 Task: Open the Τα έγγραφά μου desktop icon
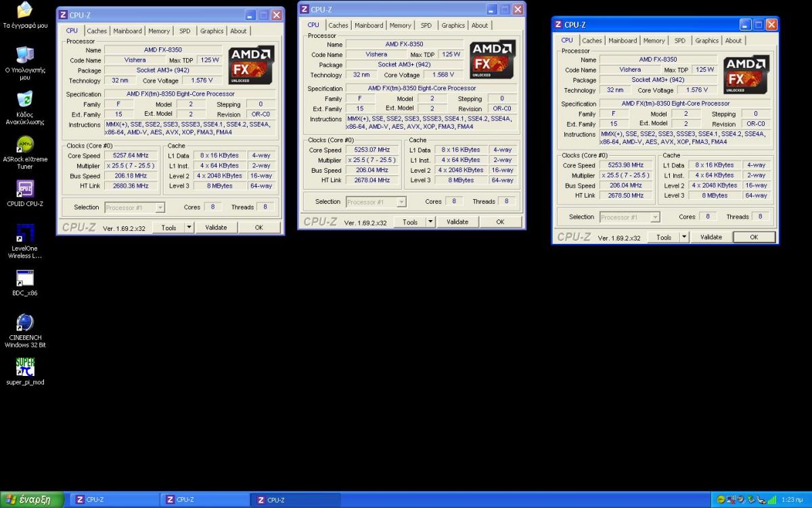25,15
